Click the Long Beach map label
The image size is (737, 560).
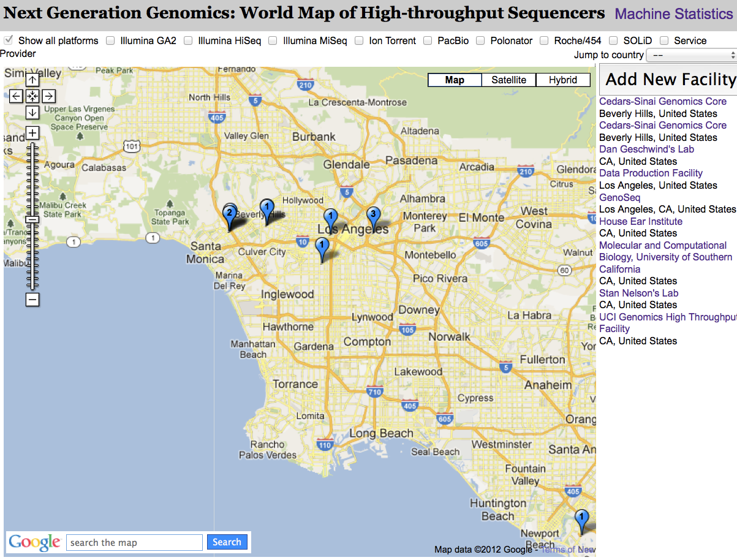click(381, 433)
